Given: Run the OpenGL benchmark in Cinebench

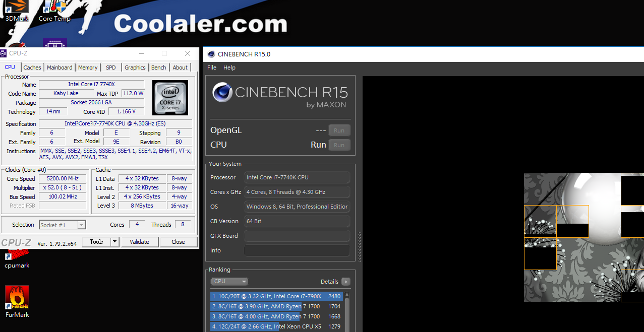Looking at the screenshot, I should pyautogui.click(x=339, y=130).
